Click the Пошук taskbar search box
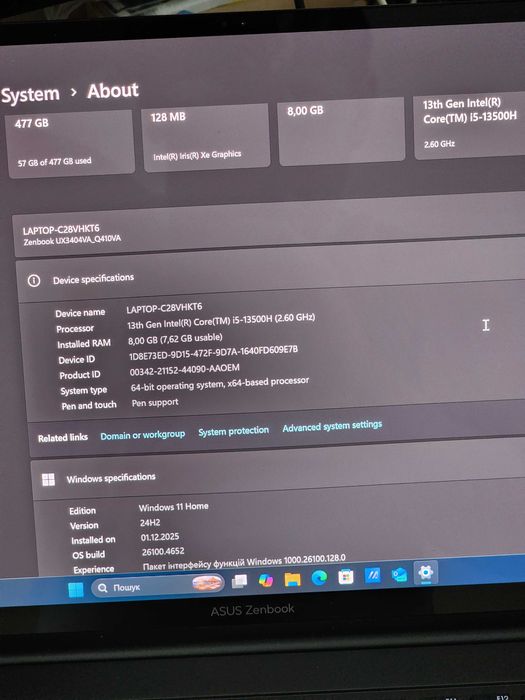 157,585
